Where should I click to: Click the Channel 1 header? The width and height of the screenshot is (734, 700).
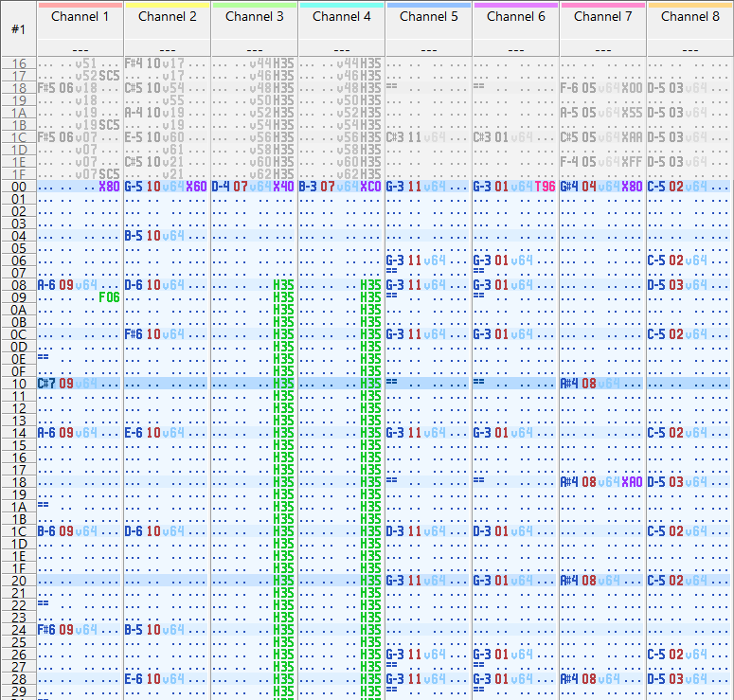click(x=80, y=16)
